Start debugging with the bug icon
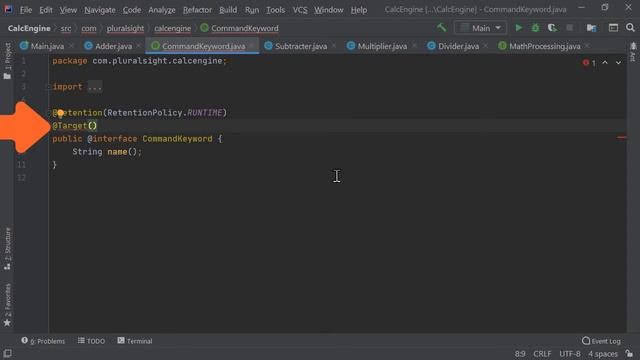The height and width of the screenshot is (360, 640). 535,28
